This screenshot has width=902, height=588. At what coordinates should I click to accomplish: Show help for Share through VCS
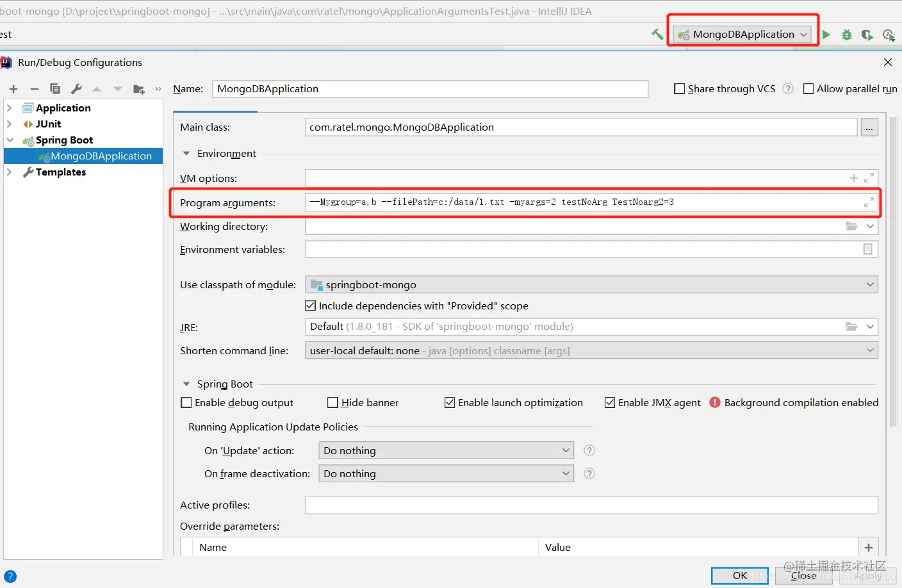point(788,89)
